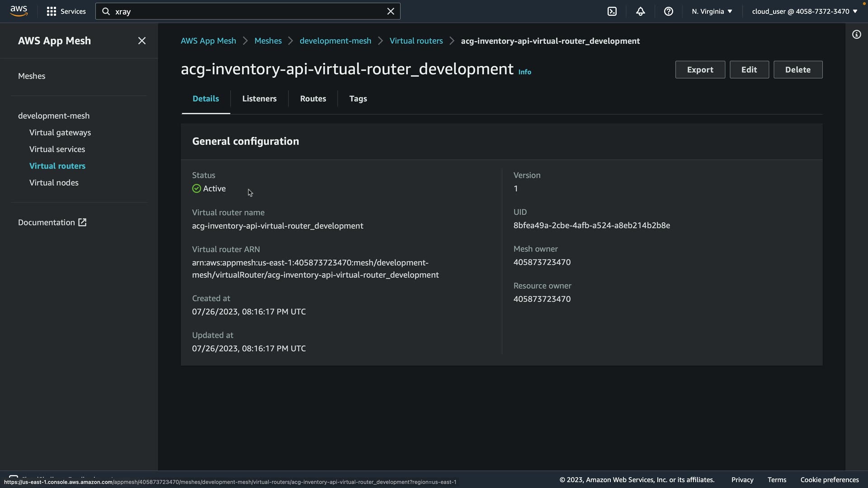Image resolution: width=868 pixels, height=488 pixels.
Task: Open the help question mark icon
Action: click(x=668, y=11)
